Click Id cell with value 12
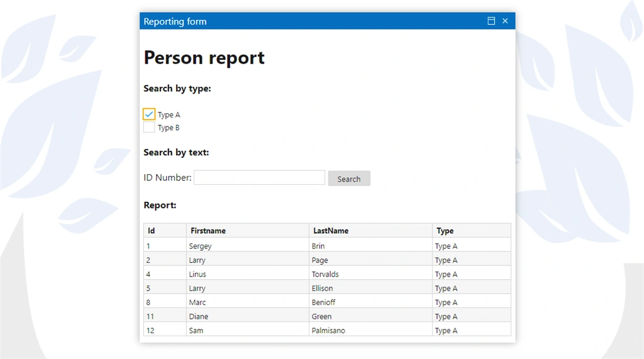 (165, 330)
